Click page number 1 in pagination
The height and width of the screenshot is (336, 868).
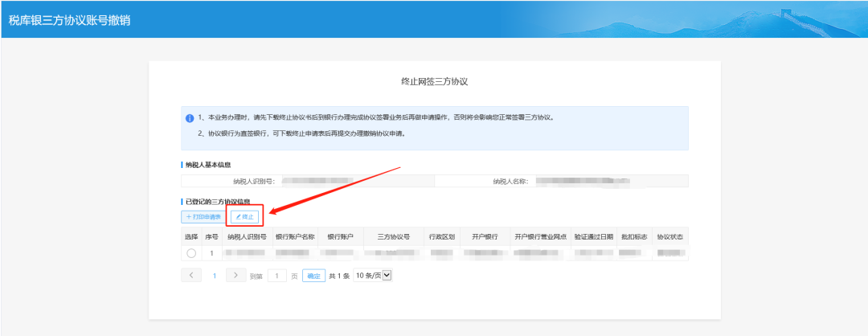pos(214,276)
